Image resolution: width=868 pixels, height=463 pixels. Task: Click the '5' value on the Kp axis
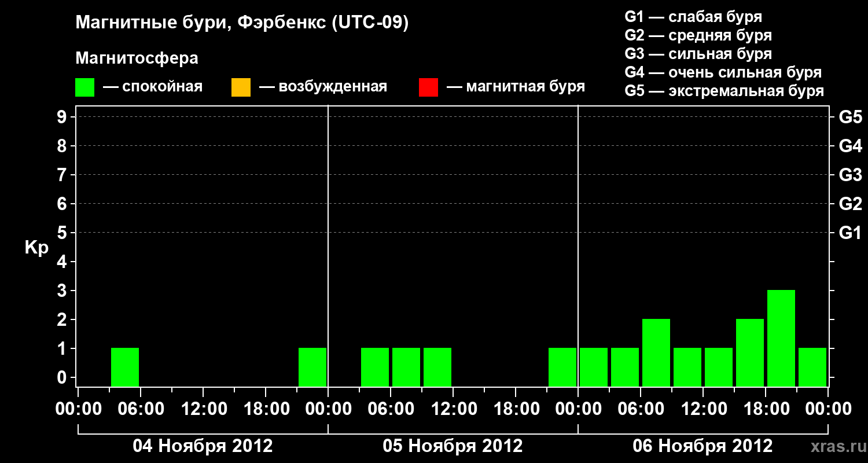tap(62, 233)
